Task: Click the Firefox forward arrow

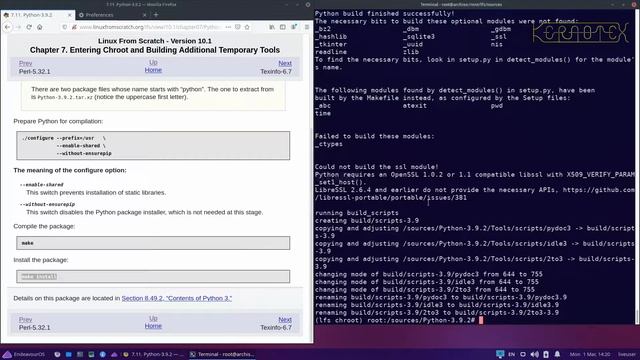Action: [18, 27]
